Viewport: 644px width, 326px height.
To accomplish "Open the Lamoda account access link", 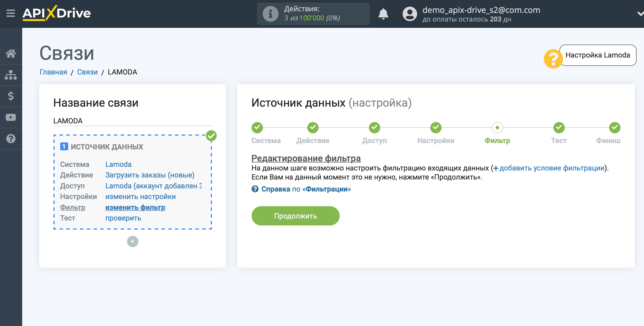I will [x=154, y=186].
